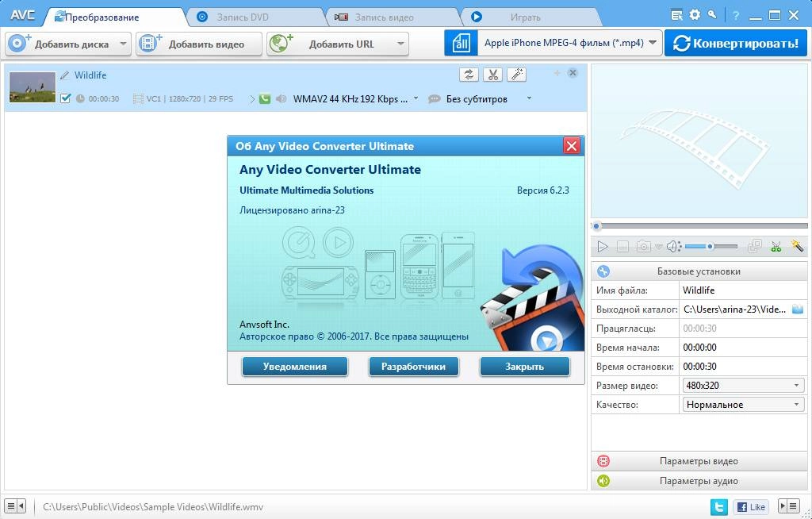The width and height of the screenshot is (812, 519).
Task: Click the key registration icon
Action: pos(713,14)
